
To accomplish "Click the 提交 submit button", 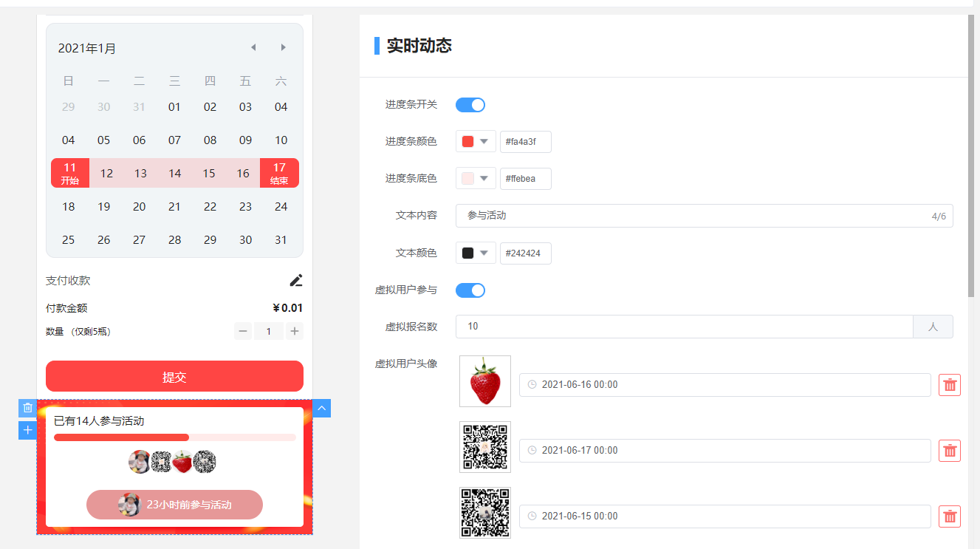I will [174, 376].
